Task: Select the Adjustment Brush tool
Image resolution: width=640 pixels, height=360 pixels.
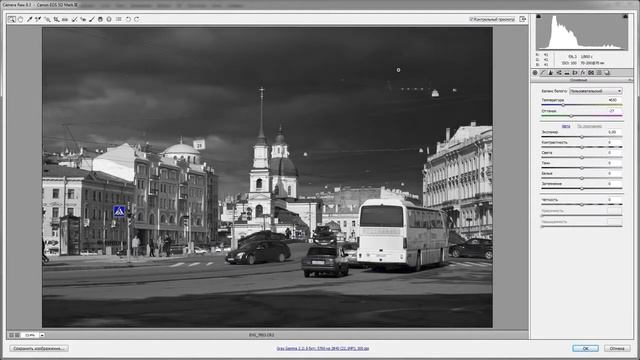Action: coord(92,19)
